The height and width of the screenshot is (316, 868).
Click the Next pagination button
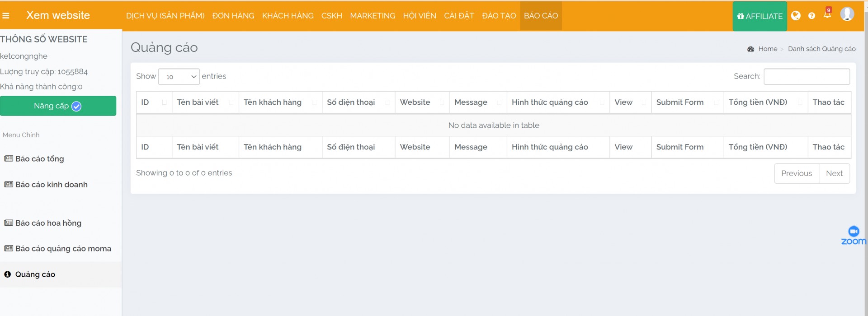(x=834, y=173)
